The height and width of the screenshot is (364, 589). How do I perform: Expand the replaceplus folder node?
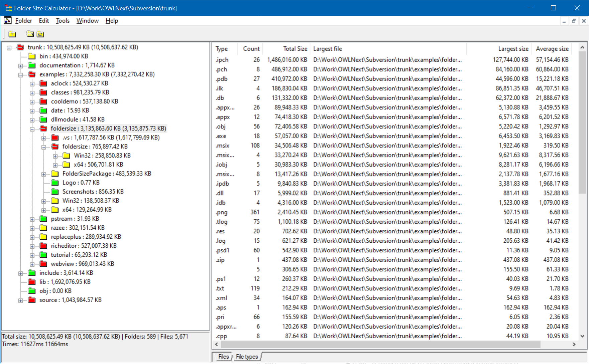(x=32, y=237)
